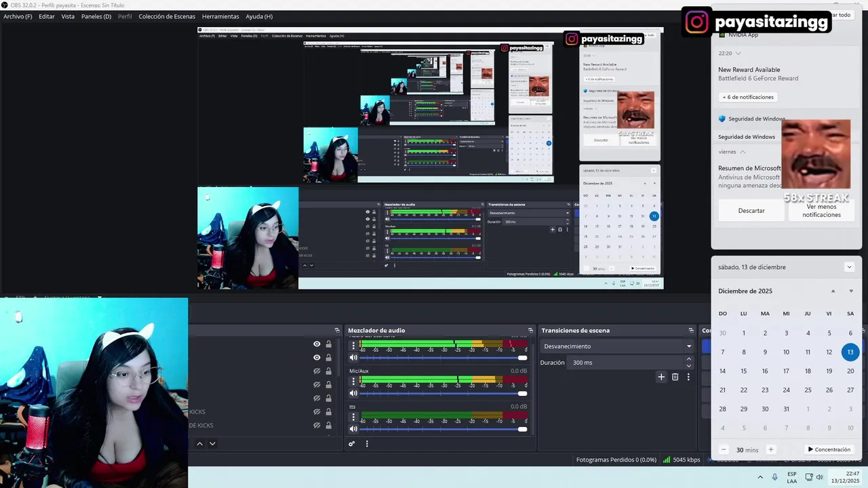The image size is (868, 488).
Task: Click the taskbar microphone icon
Action: [x=775, y=477]
